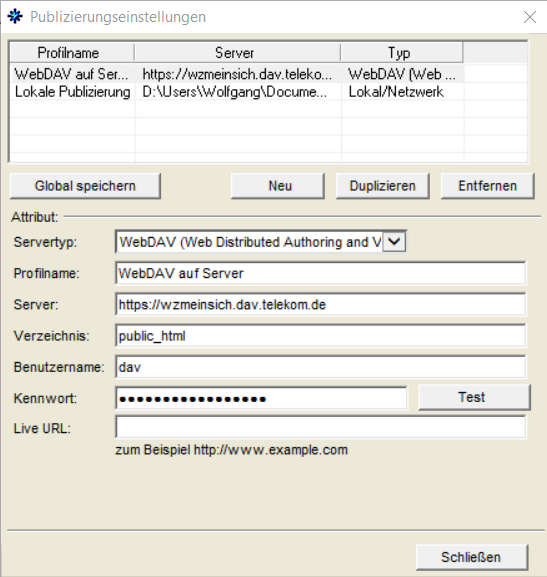The height and width of the screenshot is (577, 547).
Task: Click the Global speichern button
Action: click(85, 186)
